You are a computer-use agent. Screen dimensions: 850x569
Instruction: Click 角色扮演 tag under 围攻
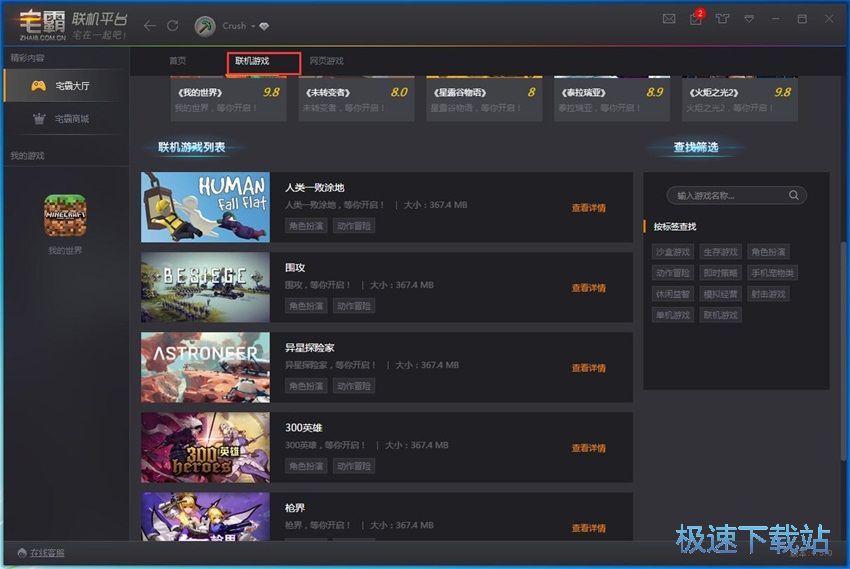pyautogui.click(x=306, y=306)
